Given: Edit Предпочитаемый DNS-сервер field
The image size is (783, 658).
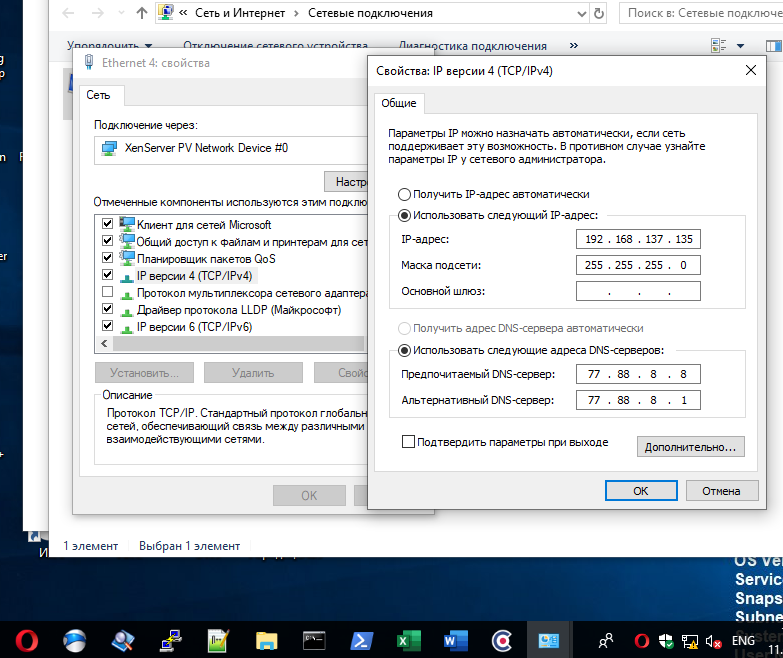Looking at the screenshot, I should [638, 374].
